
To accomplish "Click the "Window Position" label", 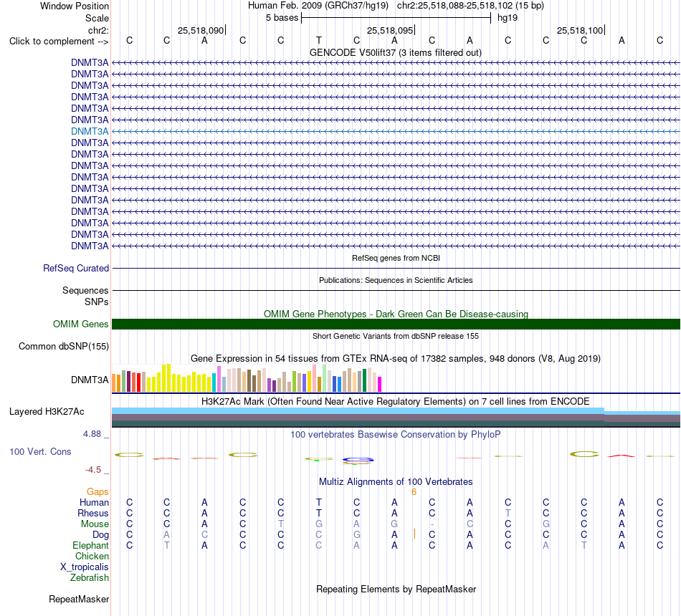I will [75, 6].
